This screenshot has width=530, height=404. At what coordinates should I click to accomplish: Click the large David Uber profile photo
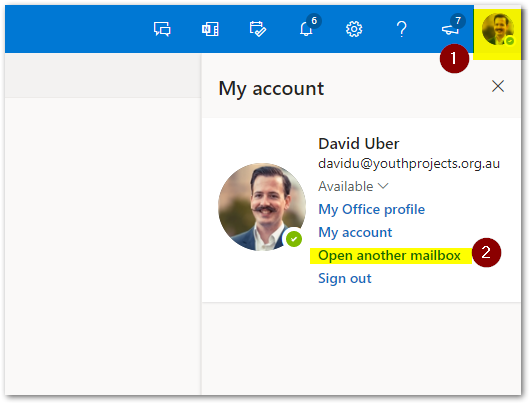tap(262, 207)
